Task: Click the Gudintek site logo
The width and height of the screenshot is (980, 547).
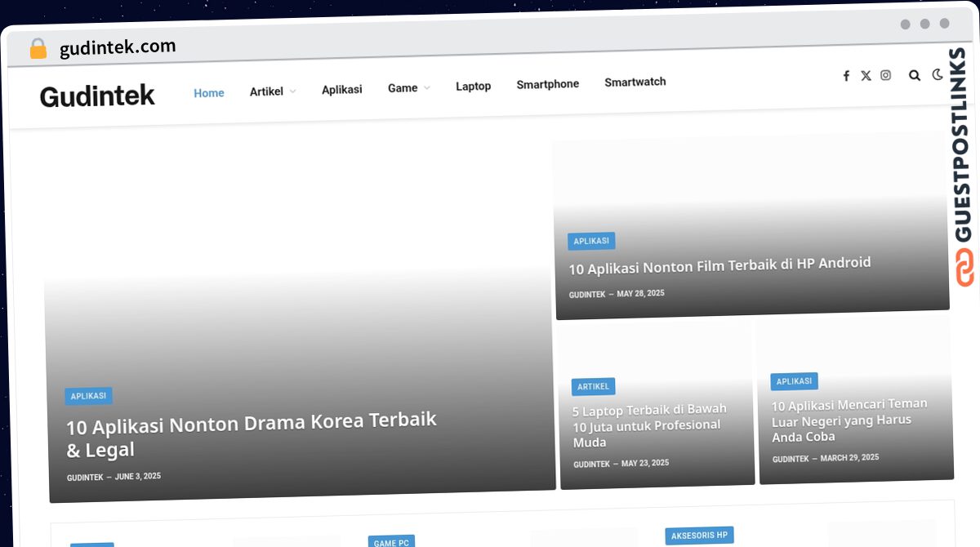Action: 97,96
